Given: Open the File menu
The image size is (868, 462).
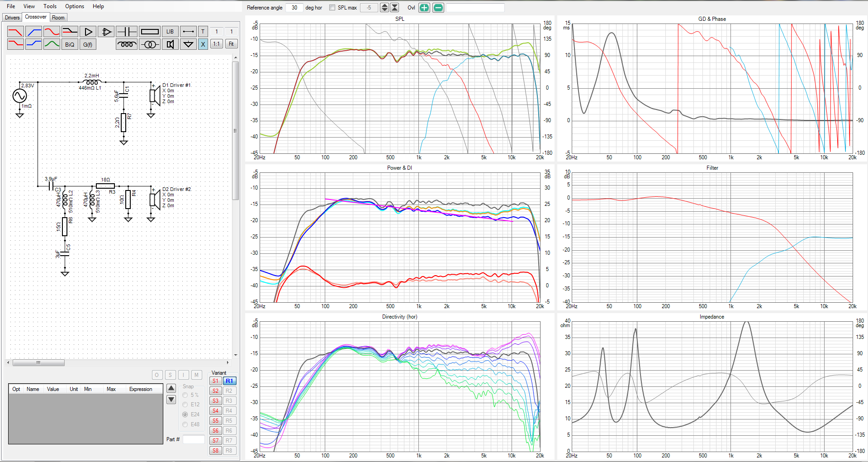Looking at the screenshot, I should point(11,6).
